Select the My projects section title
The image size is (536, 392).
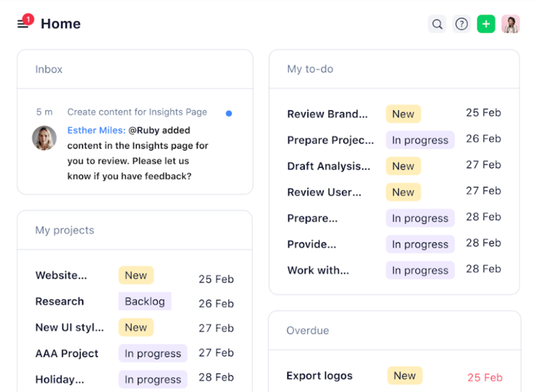64,230
